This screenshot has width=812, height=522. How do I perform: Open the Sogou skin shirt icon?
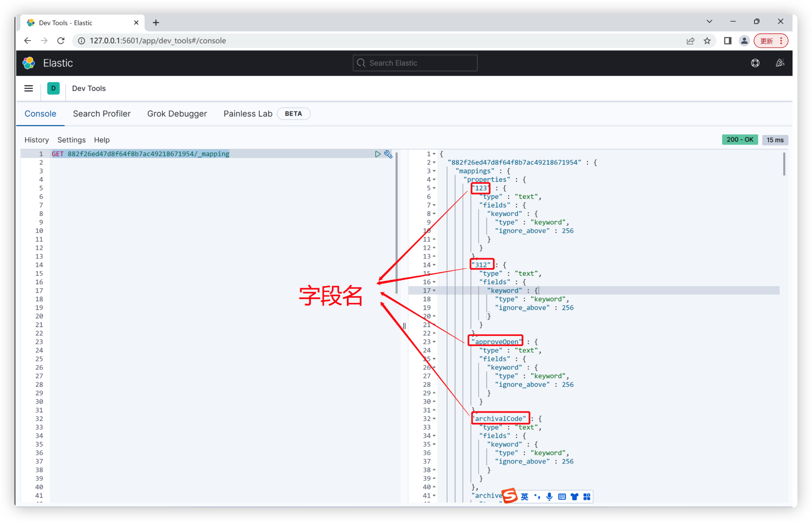point(575,497)
